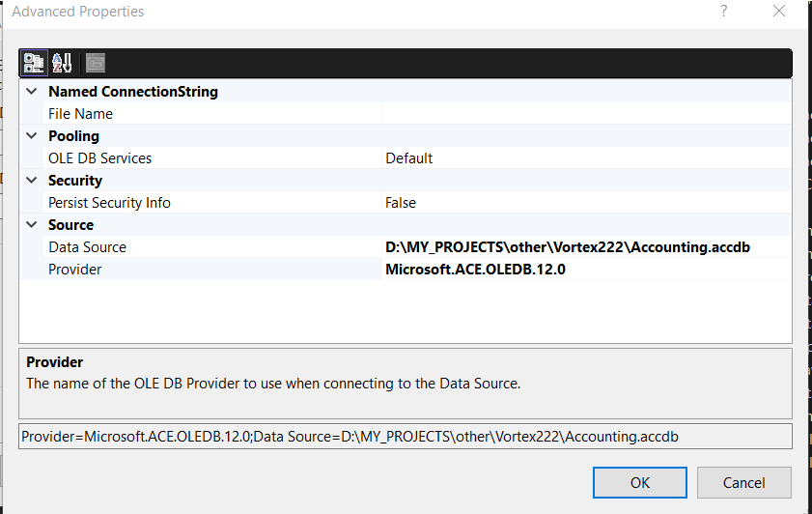Screen dimensions: 812x514
Task: Select the OLE DB Services property
Action: point(100,158)
